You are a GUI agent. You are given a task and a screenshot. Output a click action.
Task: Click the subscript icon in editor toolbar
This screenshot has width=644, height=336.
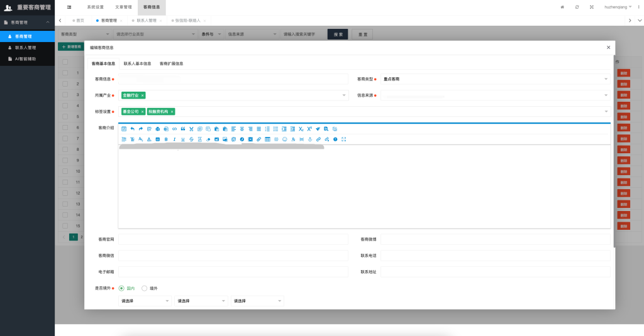coord(301,129)
